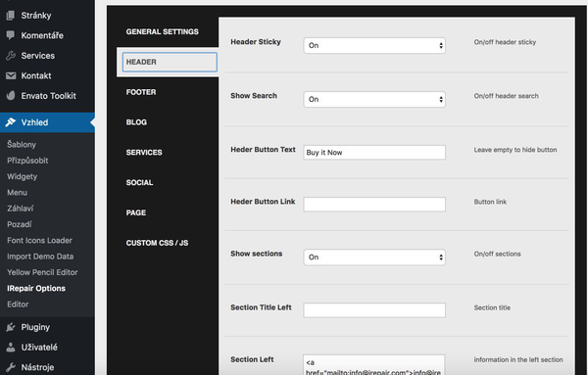Image resolution: width=588 pixels, height=375 pixels.
Task: Click the Stránky pages icon
Action: point(11,16)
